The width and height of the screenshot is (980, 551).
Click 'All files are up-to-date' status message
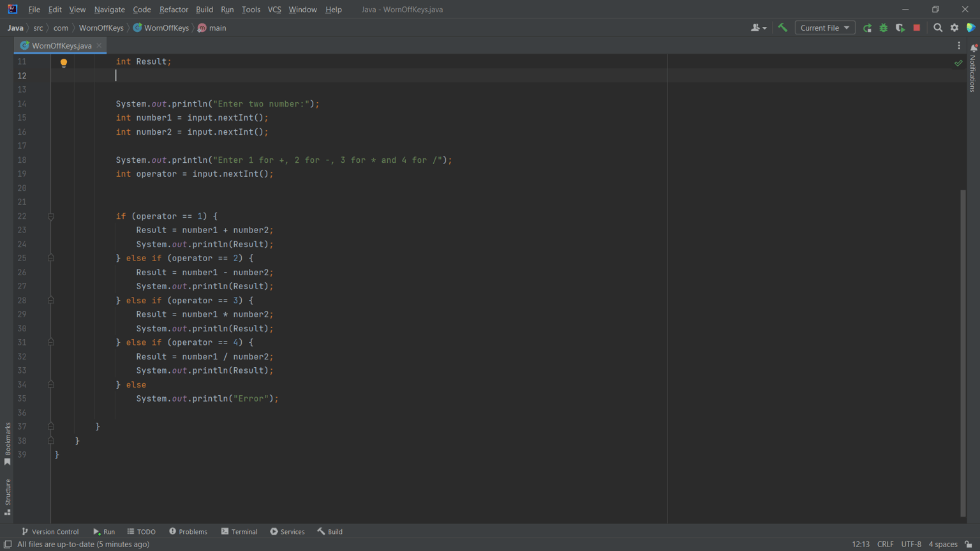tap(83, 545)
